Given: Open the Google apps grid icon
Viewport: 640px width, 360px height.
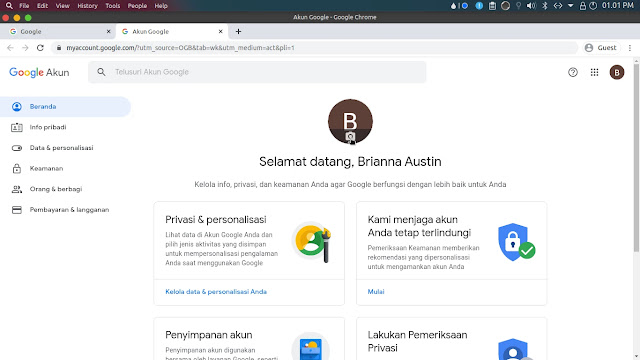Looking at the screenshot, I should [594, 72].
